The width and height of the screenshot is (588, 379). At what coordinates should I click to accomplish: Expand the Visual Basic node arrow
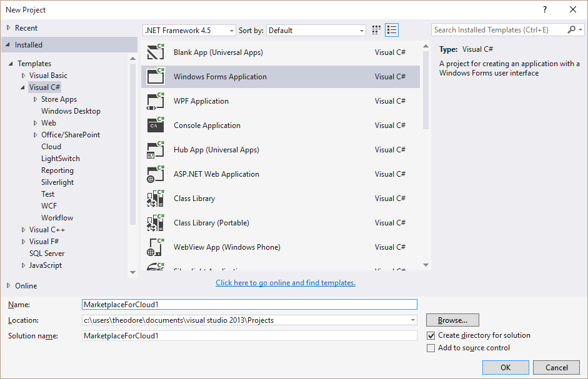[23, 76]
